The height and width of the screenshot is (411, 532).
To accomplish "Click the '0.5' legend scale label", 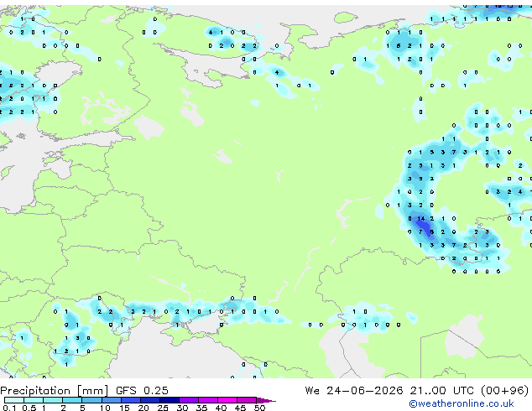I will pos(29,408).
